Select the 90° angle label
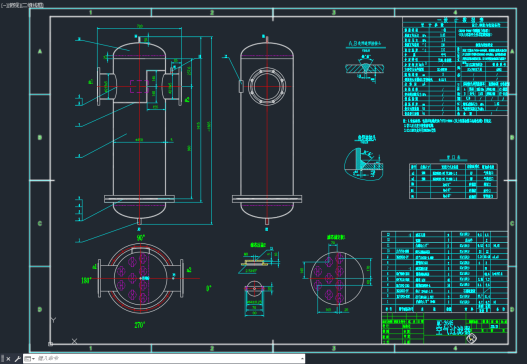The width and height of the screenshot is (527, 364). (141, 238)
